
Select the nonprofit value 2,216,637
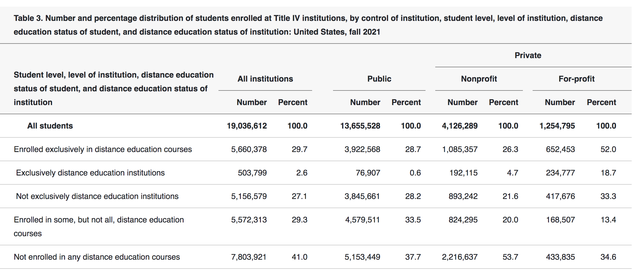click(x=460, y=257)
